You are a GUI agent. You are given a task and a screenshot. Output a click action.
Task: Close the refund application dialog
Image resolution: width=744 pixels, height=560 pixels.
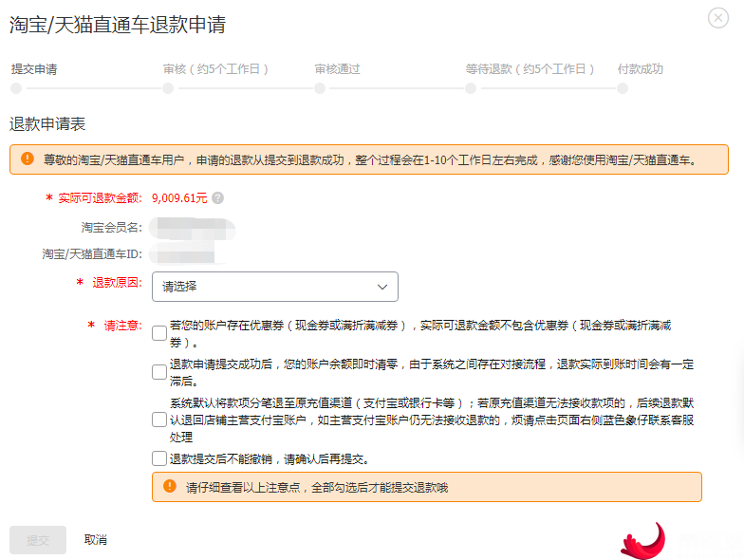tap(717, 18)
